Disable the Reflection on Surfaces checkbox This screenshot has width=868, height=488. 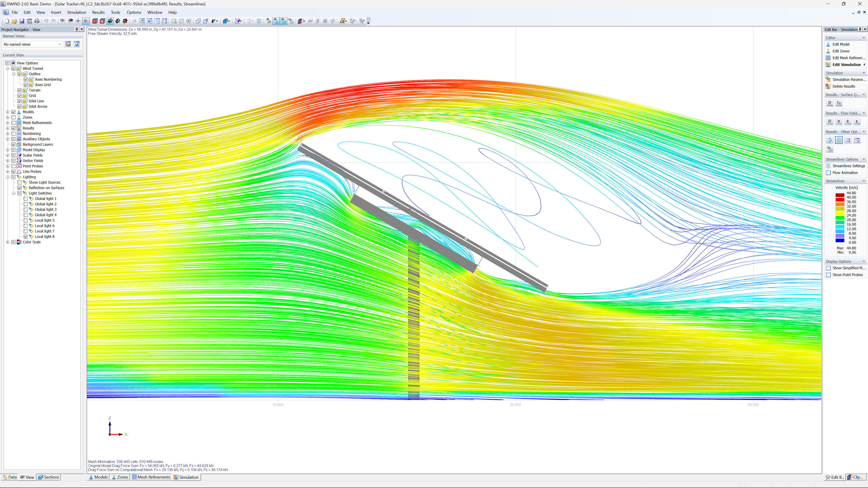[x=20, y=188]
